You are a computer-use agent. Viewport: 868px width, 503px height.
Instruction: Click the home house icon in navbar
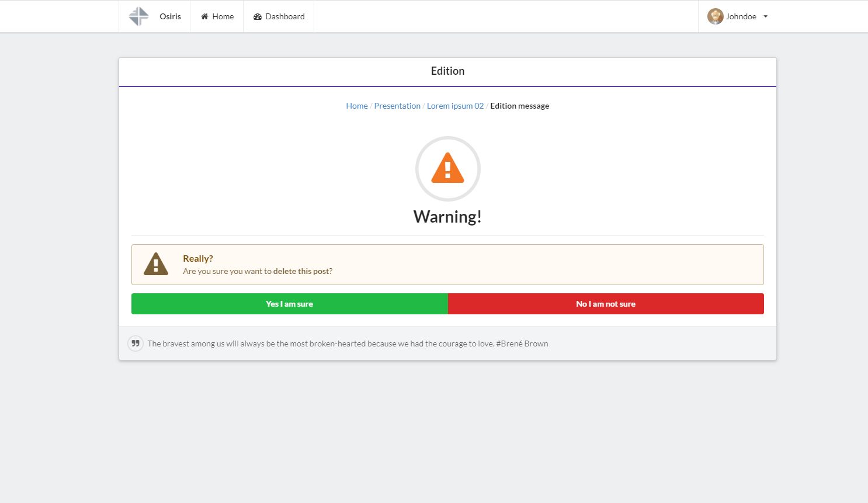(x=204, y=16)
